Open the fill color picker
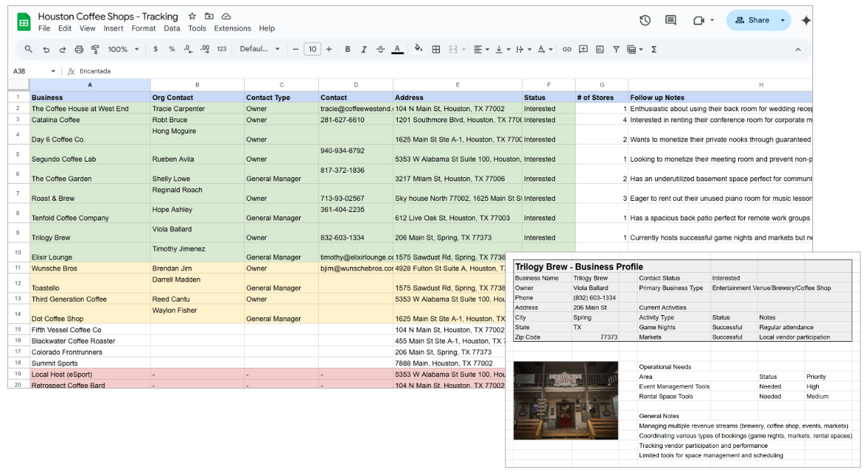The image size is (868, 473). 418,49
